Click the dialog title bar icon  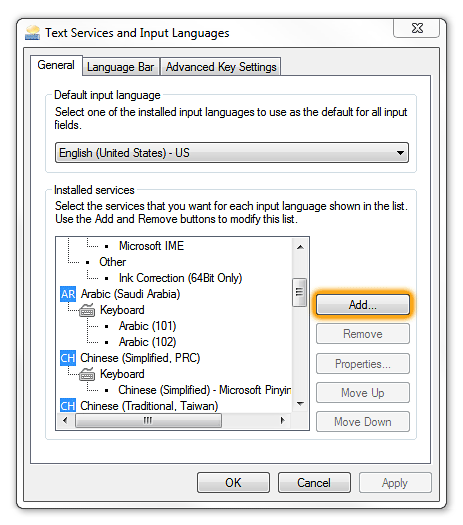point(32,33)
